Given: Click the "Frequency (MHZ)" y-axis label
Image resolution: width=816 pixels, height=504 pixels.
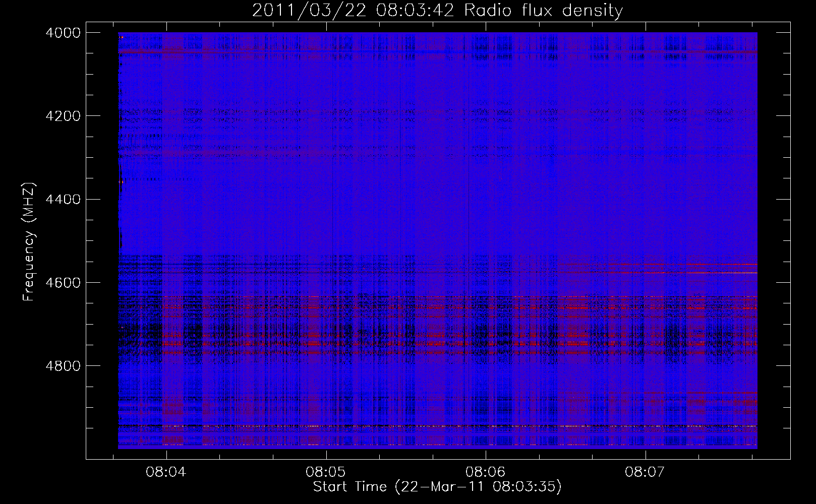Looking at the screenshot, I should coord(29,242).
